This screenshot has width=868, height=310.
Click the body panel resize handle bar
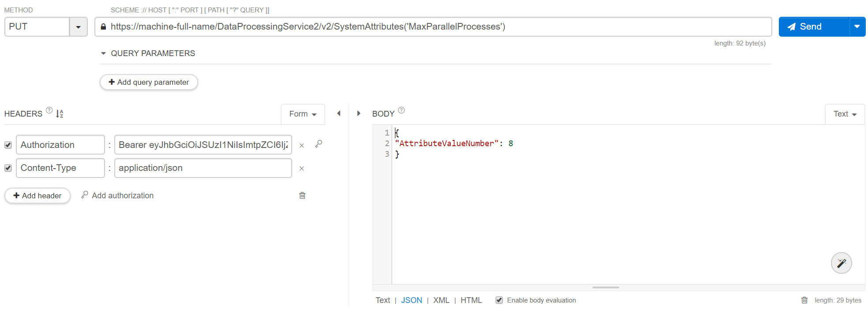[x=606, y=287]
